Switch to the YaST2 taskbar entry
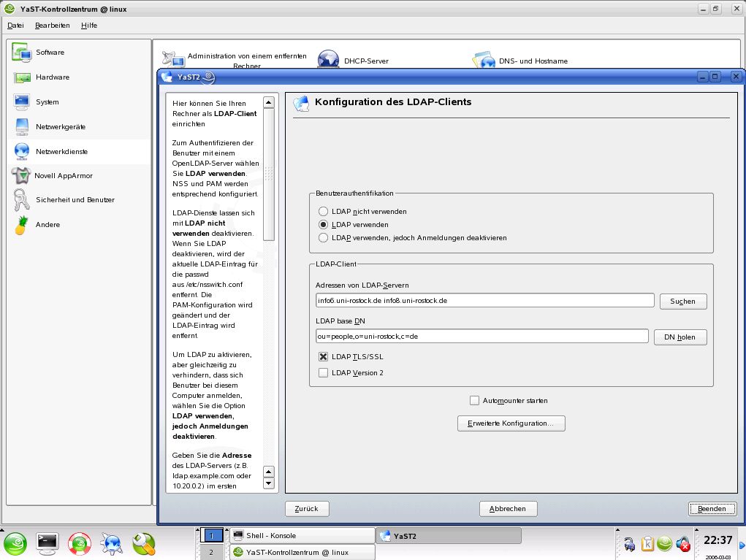The height and width of the screenshot is (560, 746). coord(449,536)
